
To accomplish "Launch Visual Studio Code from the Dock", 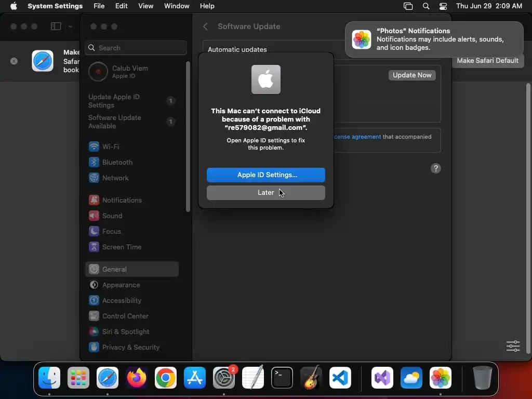I will click(x=340, y=377).
